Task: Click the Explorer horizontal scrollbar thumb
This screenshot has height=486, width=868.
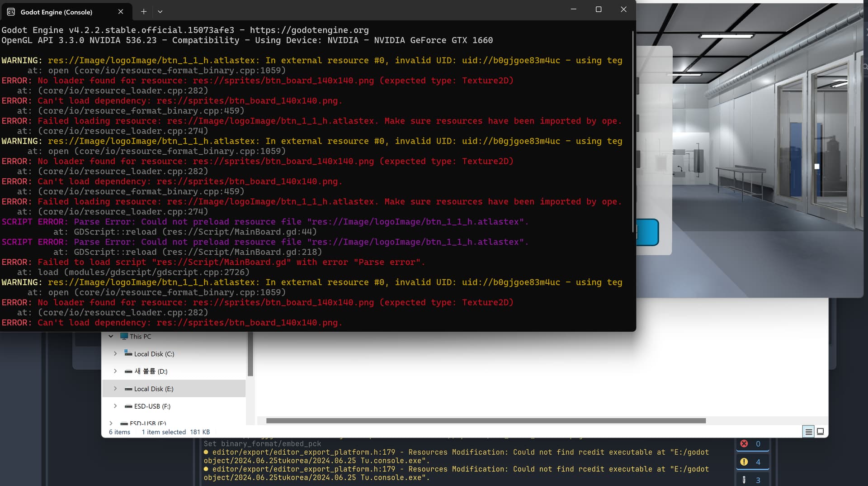Action: (x=486, y=421)
